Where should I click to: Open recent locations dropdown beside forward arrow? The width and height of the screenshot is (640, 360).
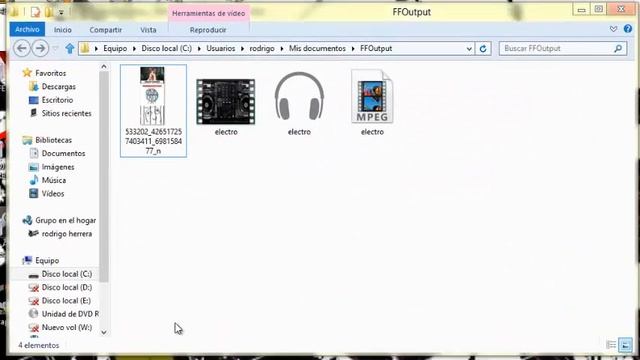click(56, 49)
